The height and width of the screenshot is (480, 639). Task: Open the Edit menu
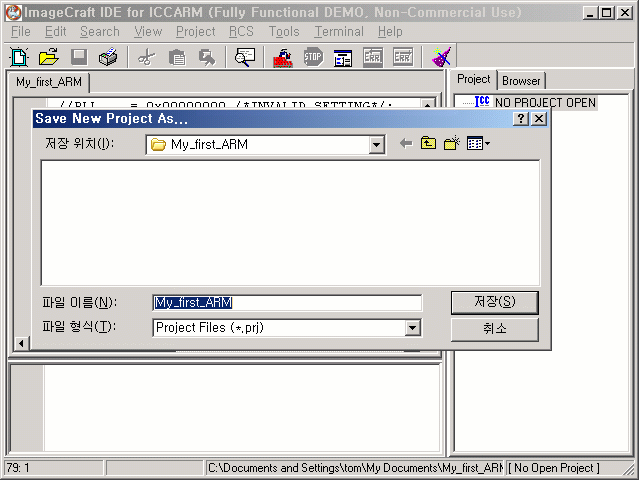[55, 32]
